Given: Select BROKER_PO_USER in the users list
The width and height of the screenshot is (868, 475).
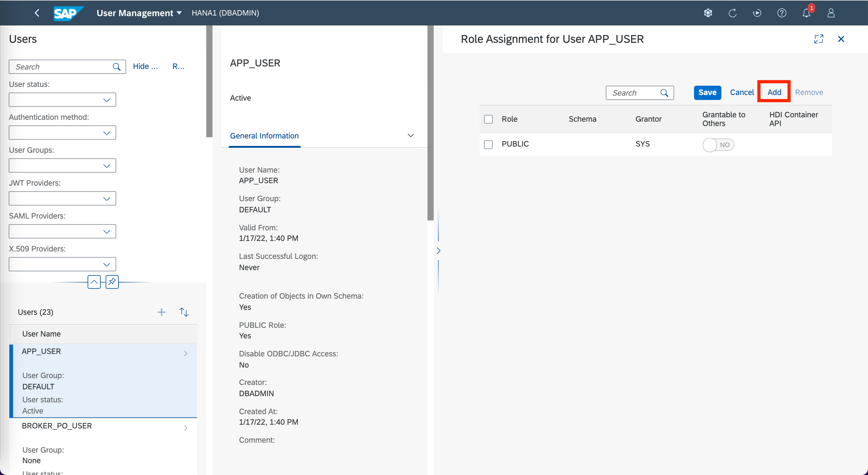Looking at the screenshot, I should pos(57,426).
